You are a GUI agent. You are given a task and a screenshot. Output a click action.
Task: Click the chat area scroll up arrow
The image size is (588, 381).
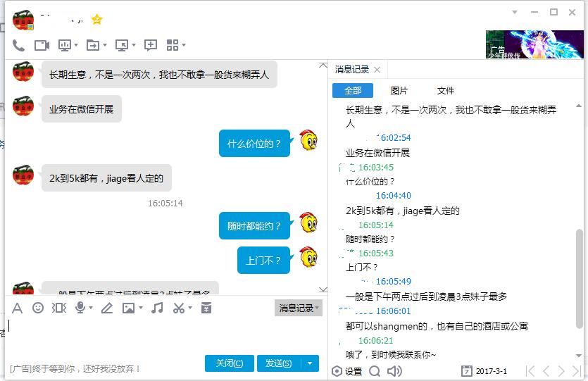click(x=323, y=65)
